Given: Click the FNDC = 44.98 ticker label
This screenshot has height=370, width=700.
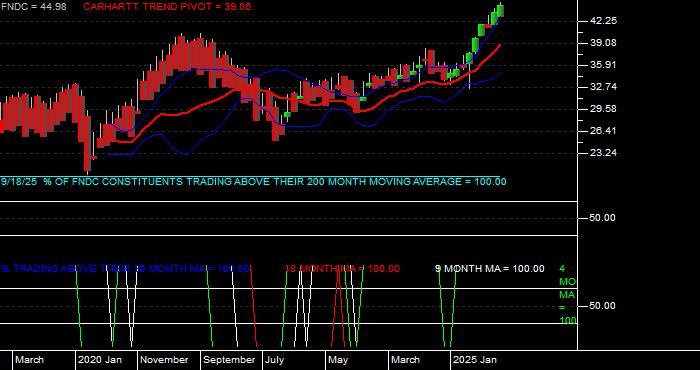Looking at the screenshot, I should click(x=33, y=7).
